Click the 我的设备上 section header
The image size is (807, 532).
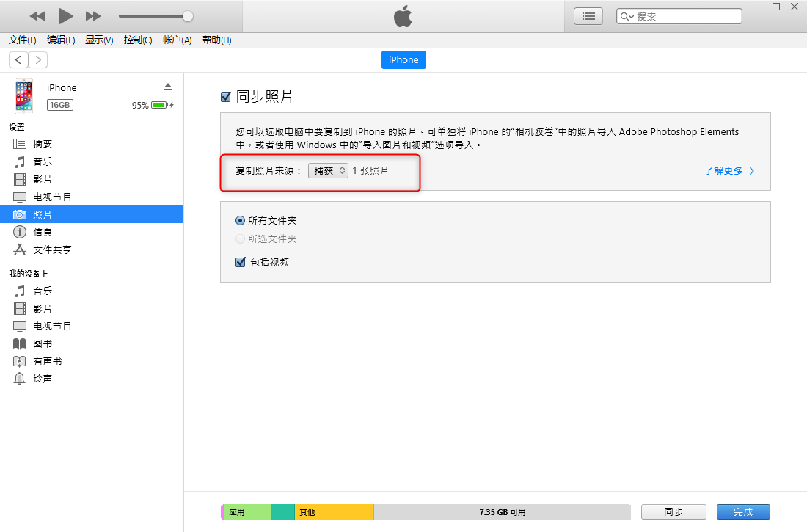click(x=29, y=274)
